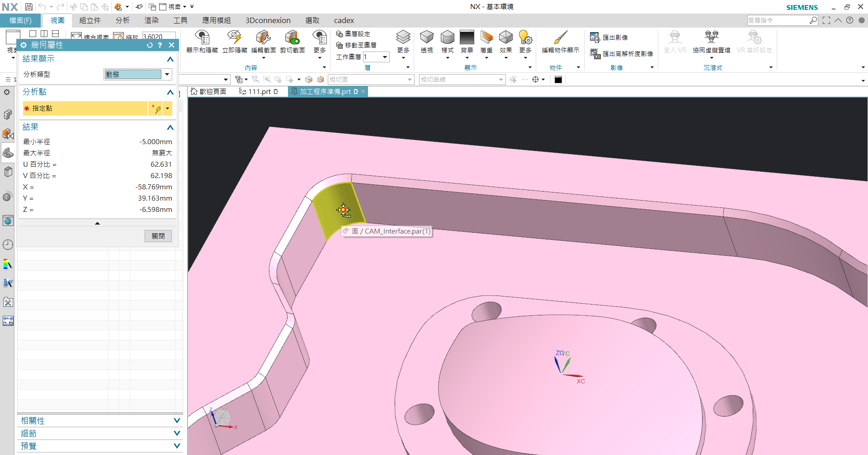Click the Immediate Hide icon
The width and height of the screenshot is (868, 455).
click(234, 38)
